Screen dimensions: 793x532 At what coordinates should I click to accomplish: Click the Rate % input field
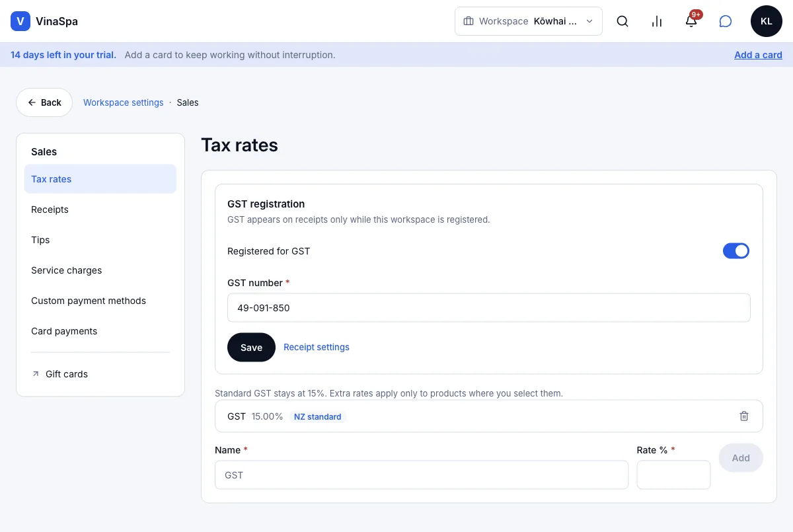point(673,475)
